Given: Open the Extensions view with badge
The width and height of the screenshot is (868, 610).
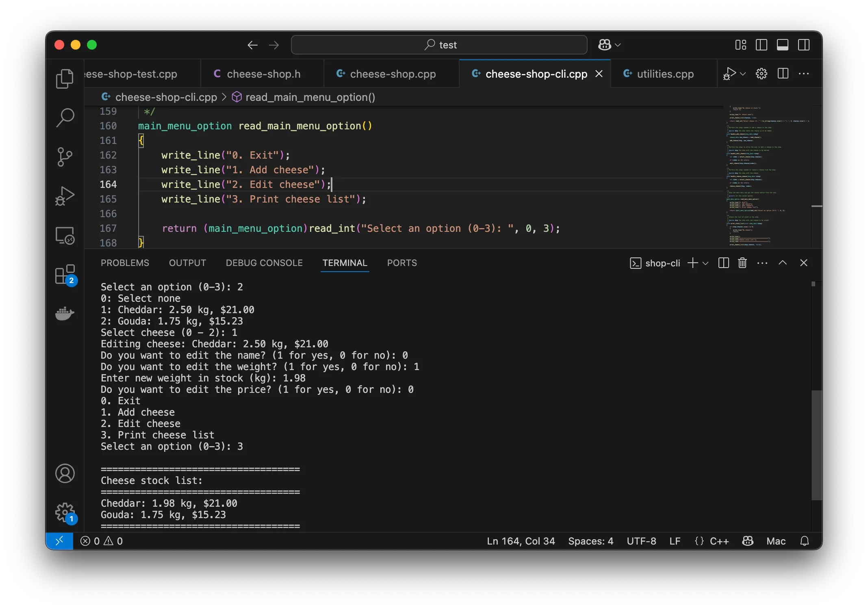Looking at the screenshot, I should click(65, 274).
